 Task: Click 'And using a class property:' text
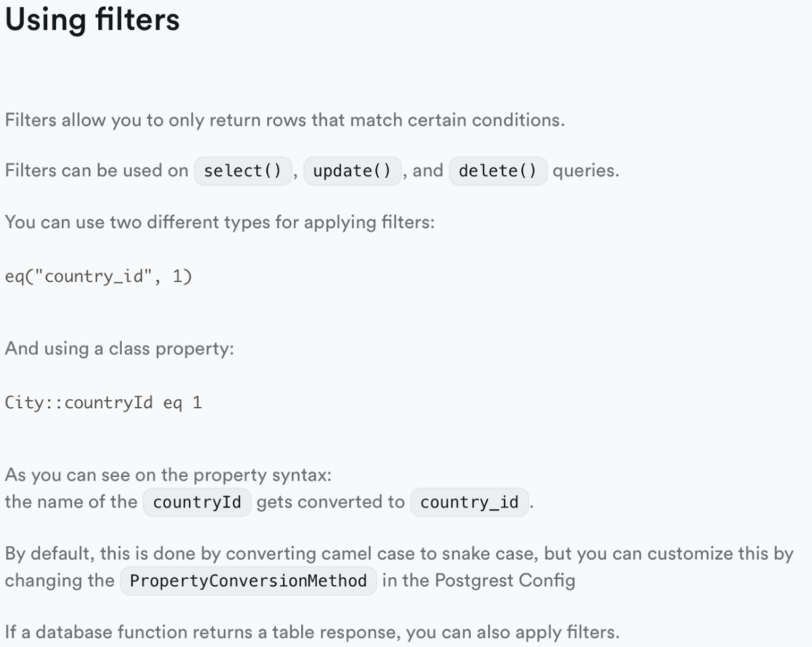click(120, 348)
